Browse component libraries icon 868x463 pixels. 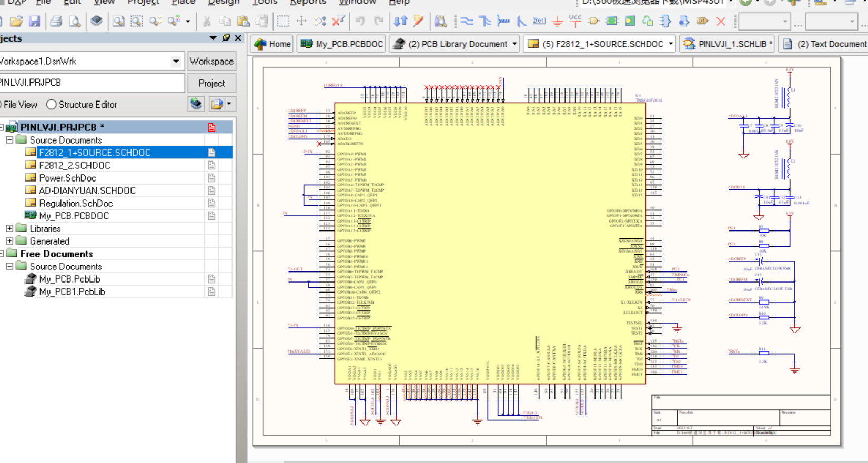pos(441,22)
